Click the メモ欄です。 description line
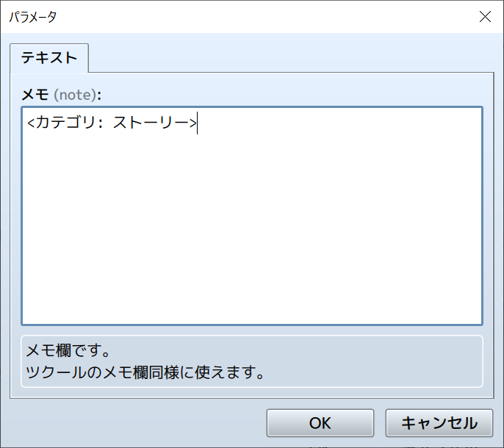This screenshot has height=448, width=504. coord(68,350)
